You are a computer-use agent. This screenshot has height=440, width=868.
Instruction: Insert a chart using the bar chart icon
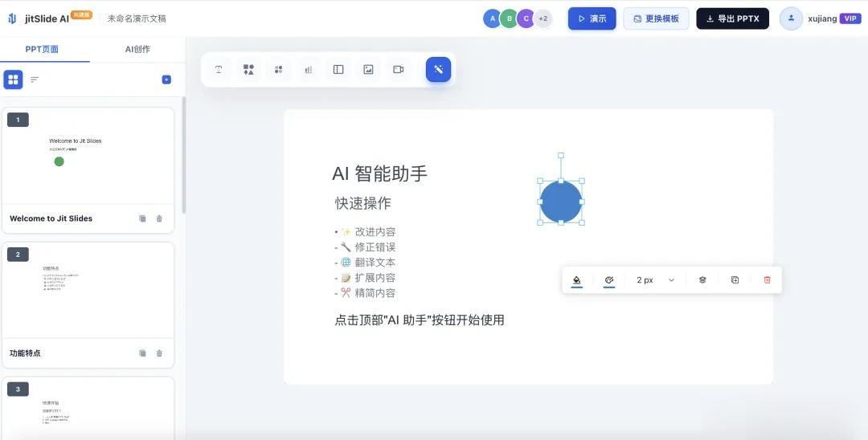[309, 70]
